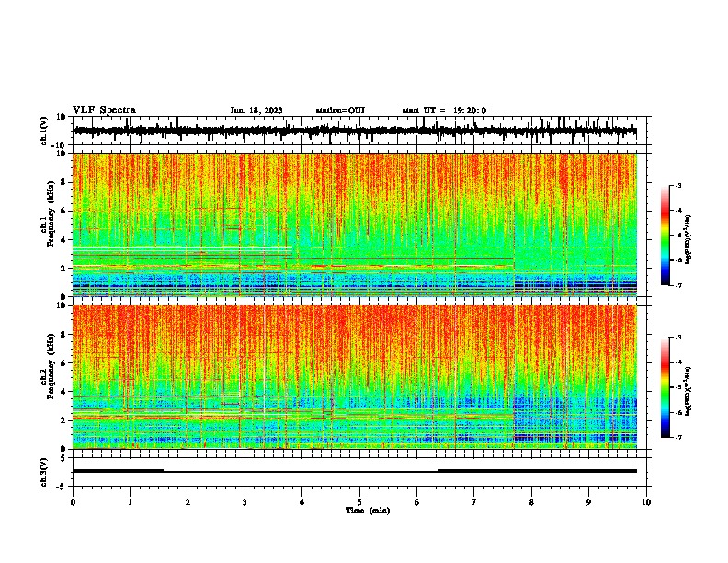The height and width of the screenshot is (563, 728).
Task: Click the ch.2 color bar log(PSD) units label
Action: (x=688, y=392)
